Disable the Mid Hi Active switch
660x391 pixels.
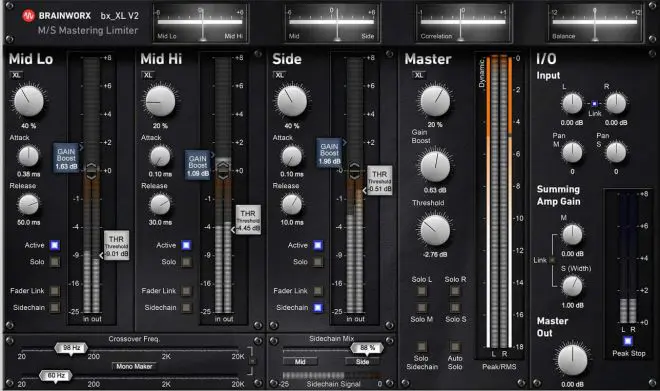(186, 245)
